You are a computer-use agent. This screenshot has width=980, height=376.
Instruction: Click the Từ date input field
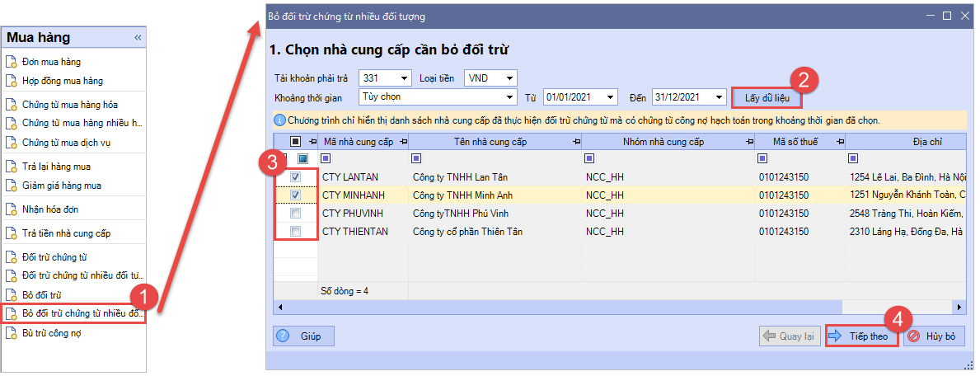(574, 97)
